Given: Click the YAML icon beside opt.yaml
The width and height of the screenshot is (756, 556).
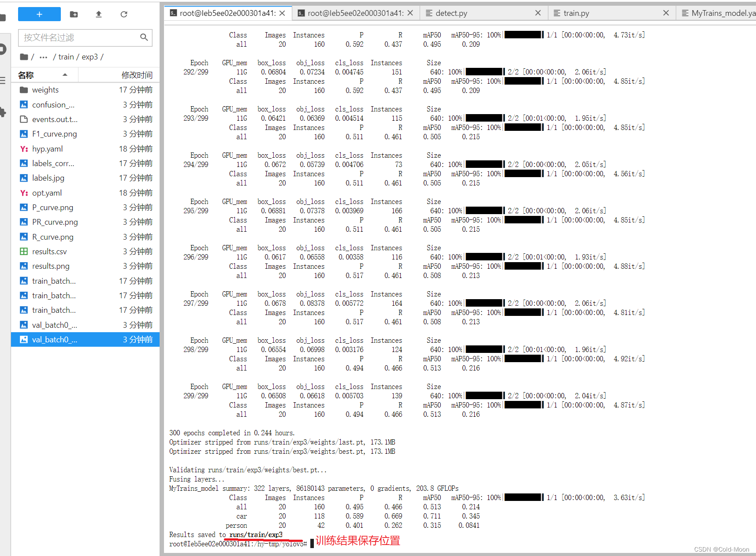Looking at the screenshot, I should pos(24,193).
